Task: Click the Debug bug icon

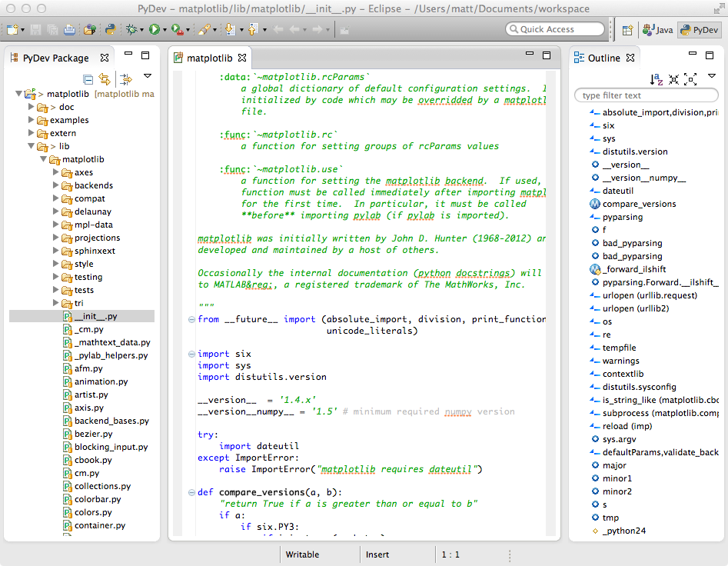Action: pyautogui.click(x=131, y=30)
